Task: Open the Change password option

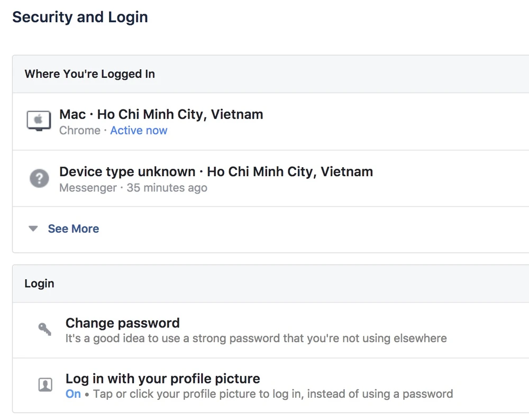Action: 122,323
